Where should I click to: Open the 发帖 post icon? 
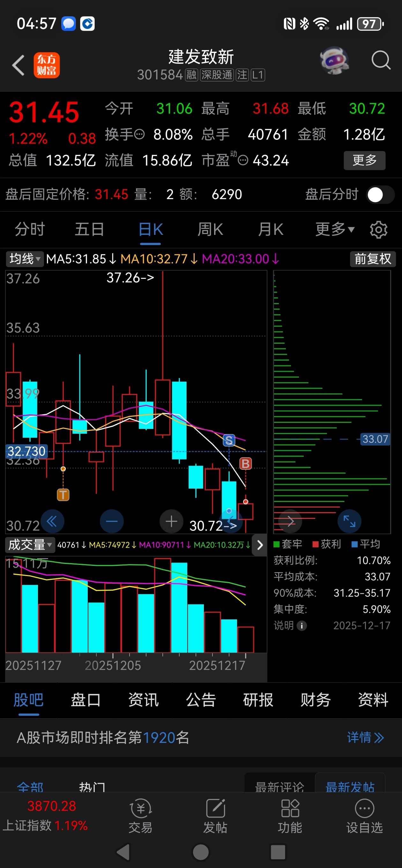pyautogui.click(x=215, y=816)
